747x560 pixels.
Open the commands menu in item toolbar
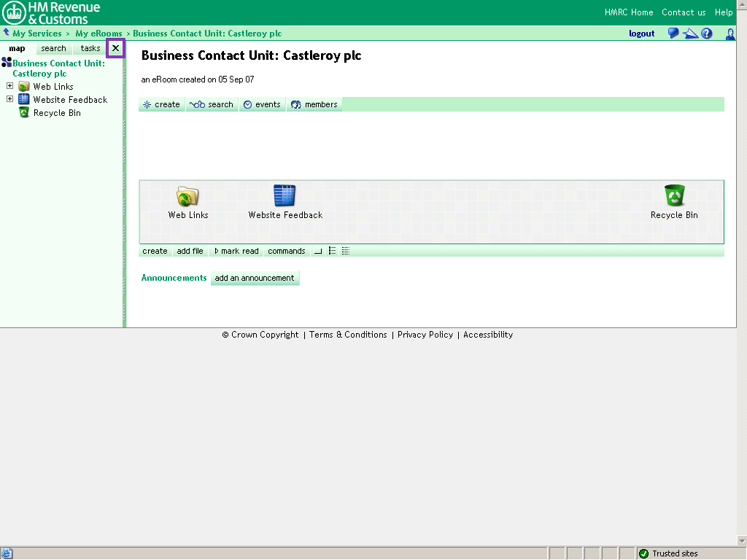click(286, 251)
